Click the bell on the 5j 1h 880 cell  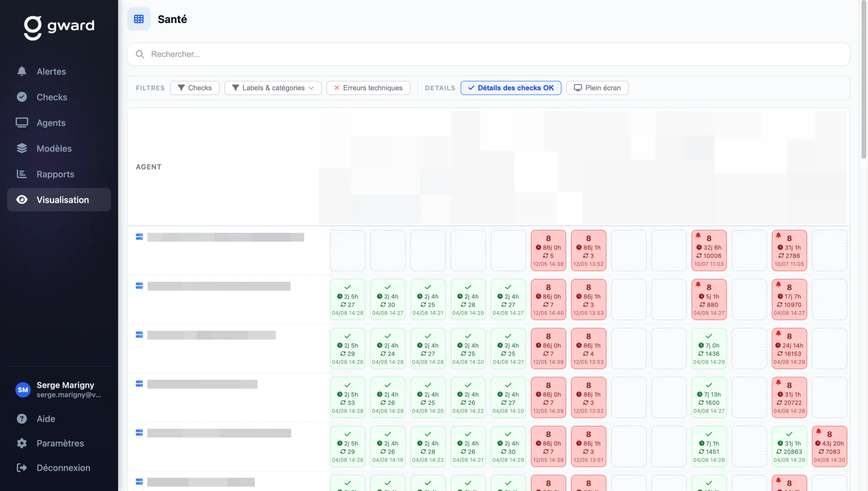point(698,284)
